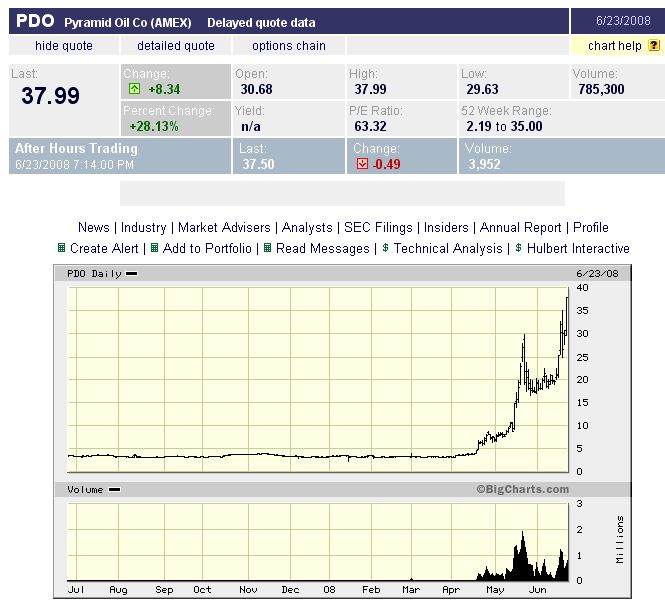Click the PDO Daily legend line marker

pyautogui.click(x=131, y=274)
